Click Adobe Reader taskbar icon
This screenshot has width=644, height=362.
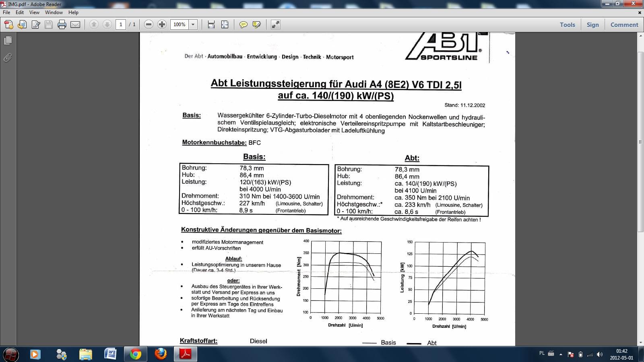pos(186,354)
